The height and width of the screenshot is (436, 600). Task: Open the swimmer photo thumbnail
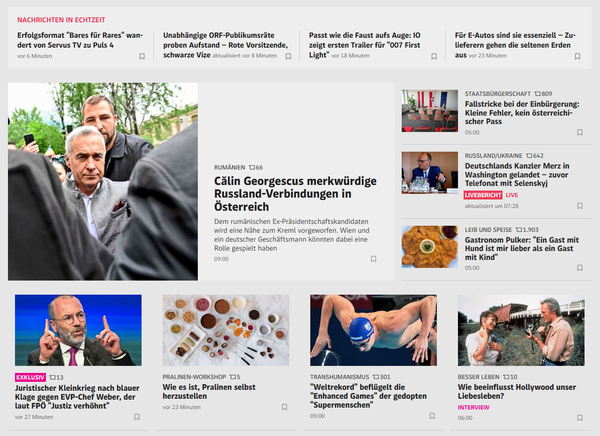click(373, 330)
